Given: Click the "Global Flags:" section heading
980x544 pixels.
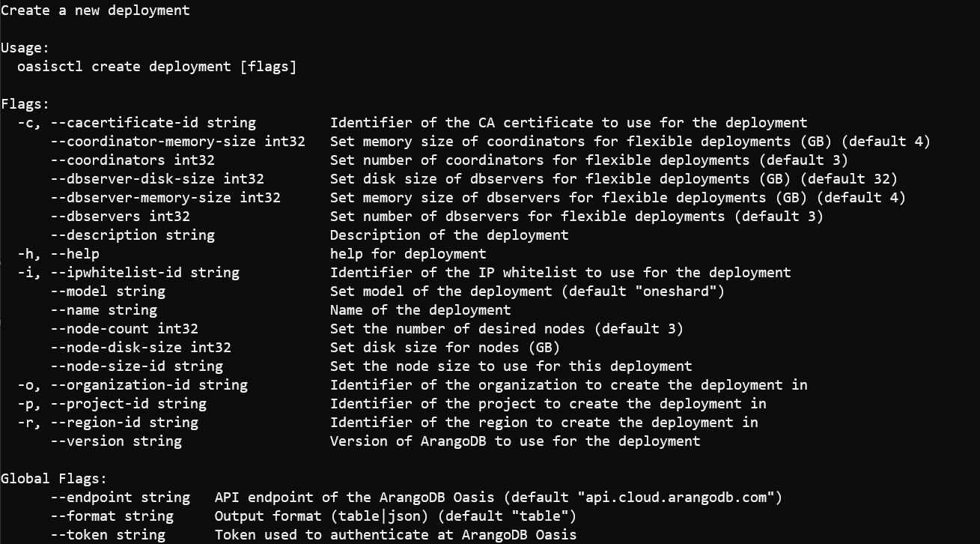Looking at the screenshot, I should coord(54,479).
